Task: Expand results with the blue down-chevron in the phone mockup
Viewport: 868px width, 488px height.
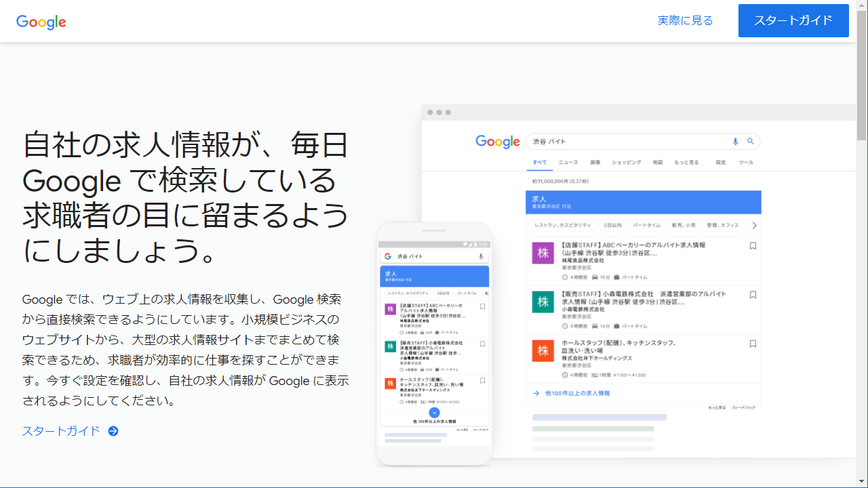Action: [435, 412]
